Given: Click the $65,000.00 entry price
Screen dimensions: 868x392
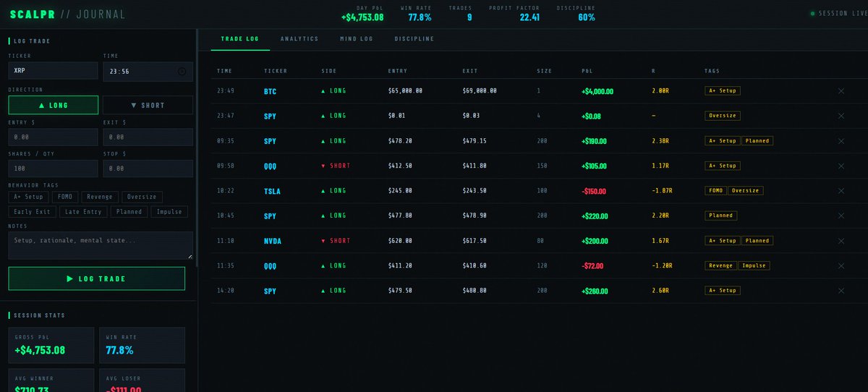Looking at the screenshot, I should click(405, 91).
